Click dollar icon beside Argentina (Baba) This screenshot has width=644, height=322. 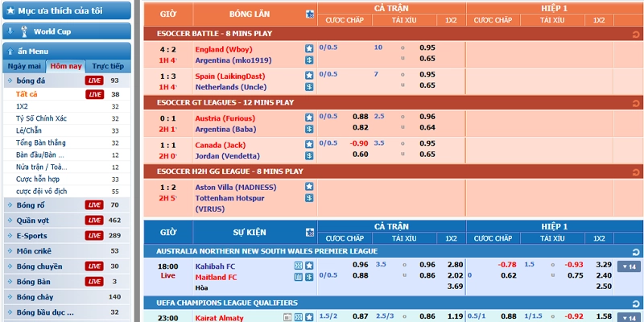pos(309,129)
